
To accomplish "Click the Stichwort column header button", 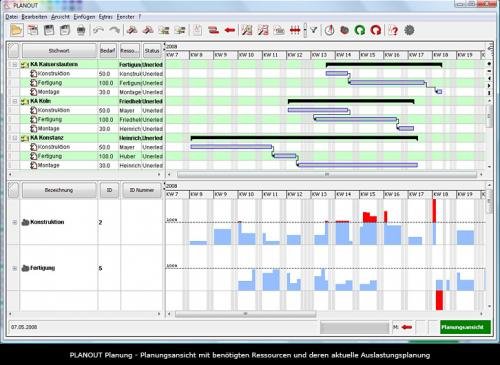I will coord(59,51).
